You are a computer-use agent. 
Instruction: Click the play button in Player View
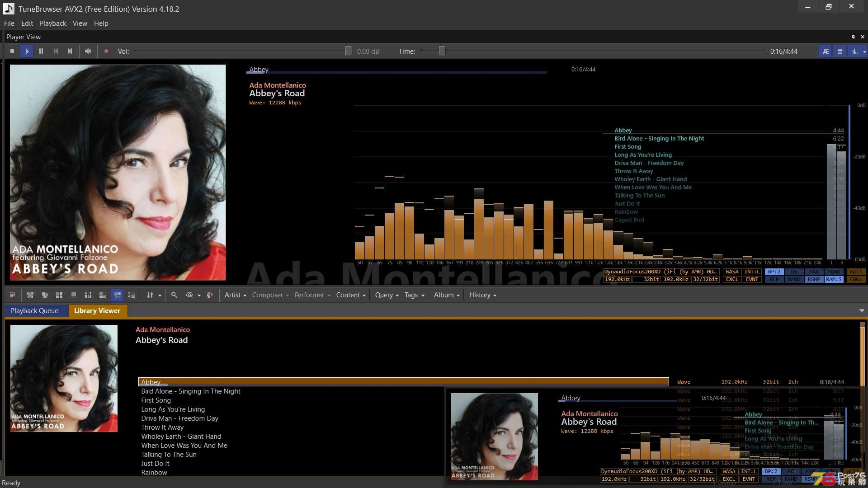pos(27,52)
